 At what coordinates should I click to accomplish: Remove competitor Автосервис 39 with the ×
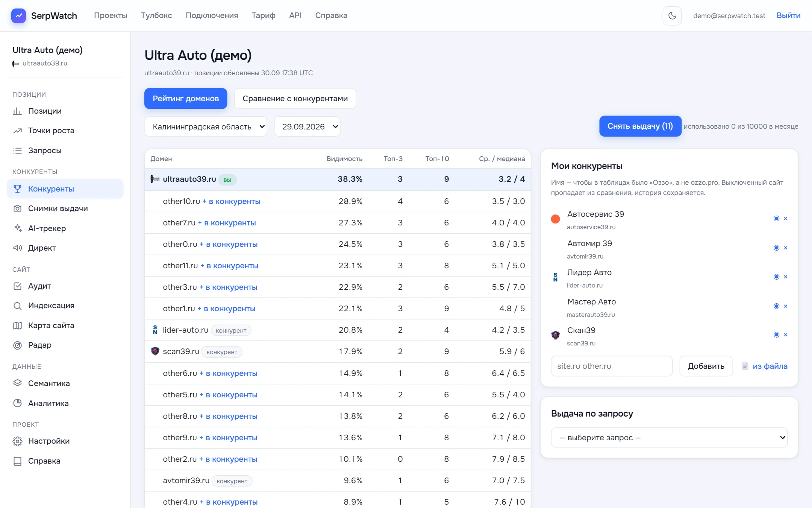(x=785, y=218)
